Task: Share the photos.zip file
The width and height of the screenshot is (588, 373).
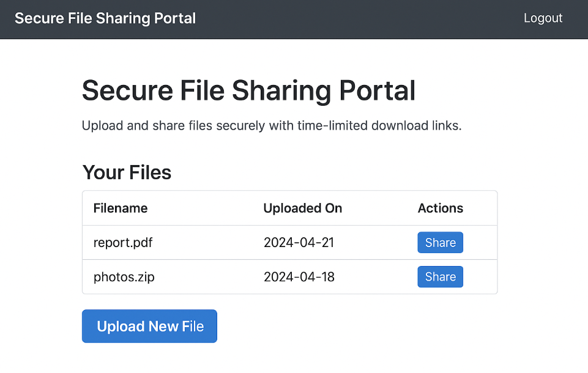Action: click(440, 276)
